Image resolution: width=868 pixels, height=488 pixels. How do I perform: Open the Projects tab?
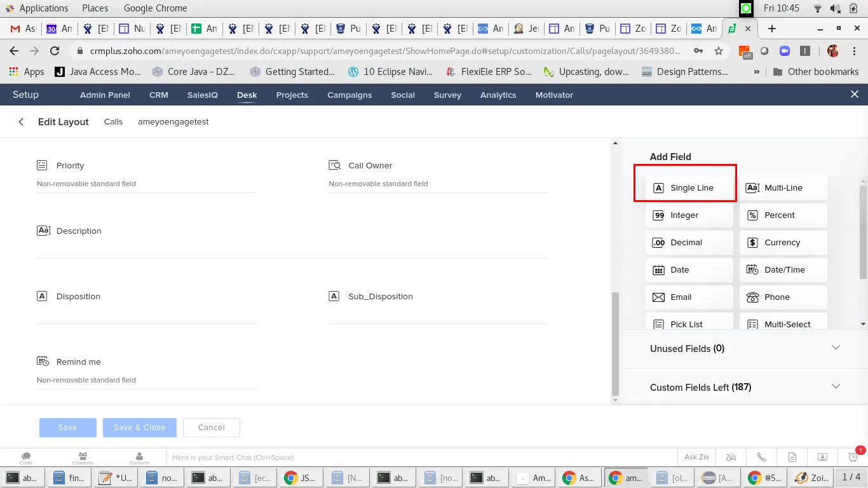point(292,95)
